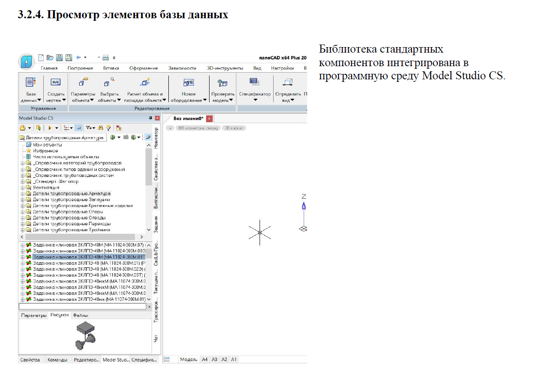The width and height of the screenshot is (534, 392).
Task: Open the База данных ribbon tool
Action: click(x=31, y=90)
